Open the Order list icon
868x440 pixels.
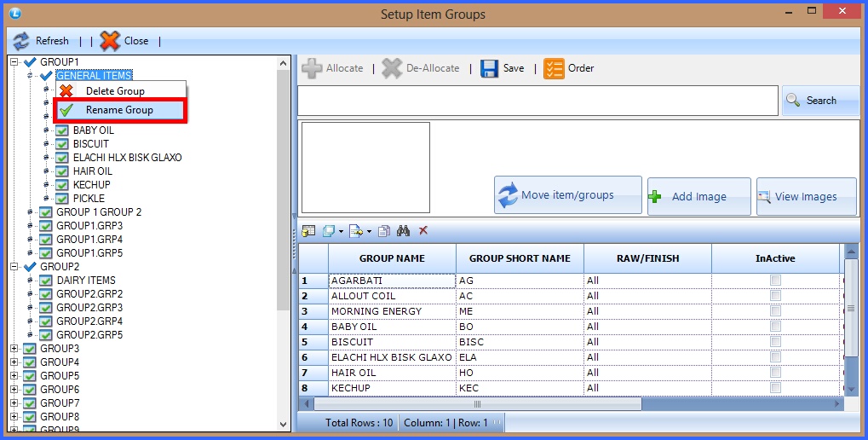pos(554,68)
